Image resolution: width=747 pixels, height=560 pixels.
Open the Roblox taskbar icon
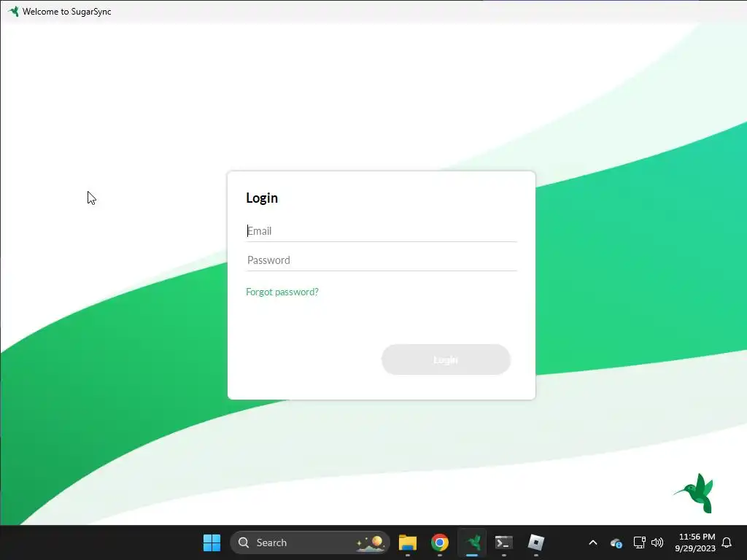point(536,542)
